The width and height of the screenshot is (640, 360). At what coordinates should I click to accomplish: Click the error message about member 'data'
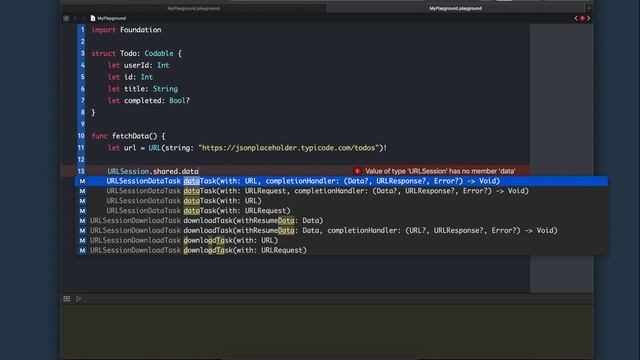pyautogui.click(x=440, y=171)
